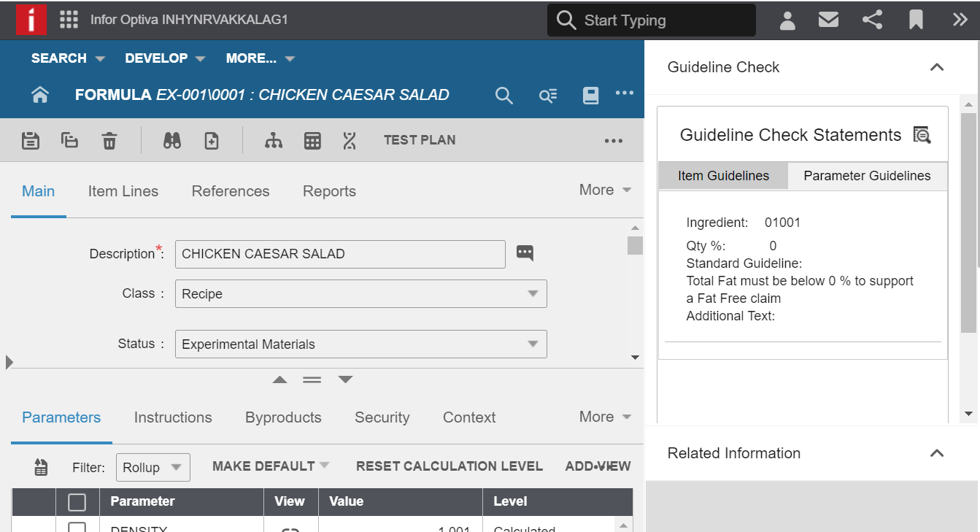
Task: Switch to the Parameter Guidelines tab
Action: tap(867, 176)
